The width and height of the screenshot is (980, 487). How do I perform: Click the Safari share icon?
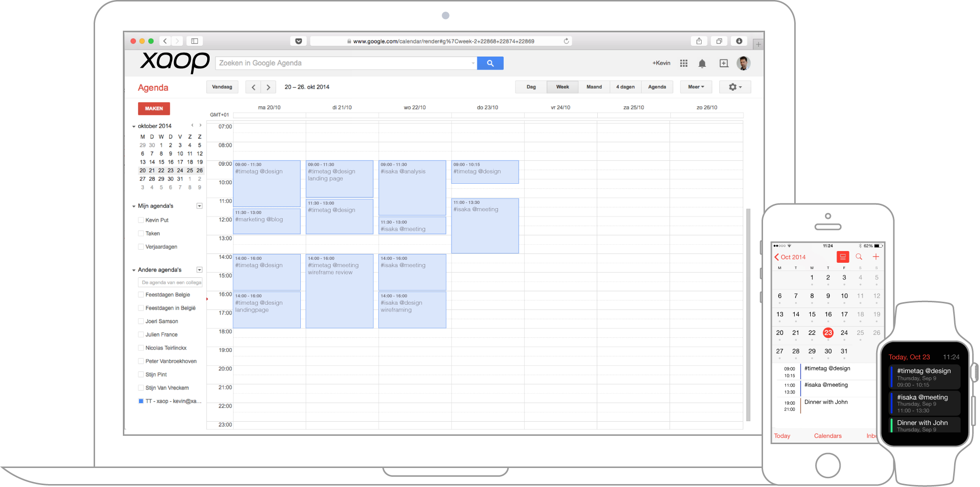click(x=699, y=41)
